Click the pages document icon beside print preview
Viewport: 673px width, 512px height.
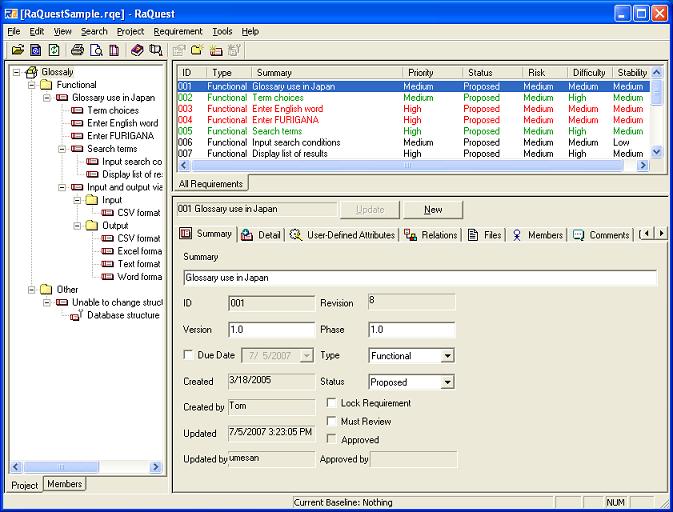114,50
